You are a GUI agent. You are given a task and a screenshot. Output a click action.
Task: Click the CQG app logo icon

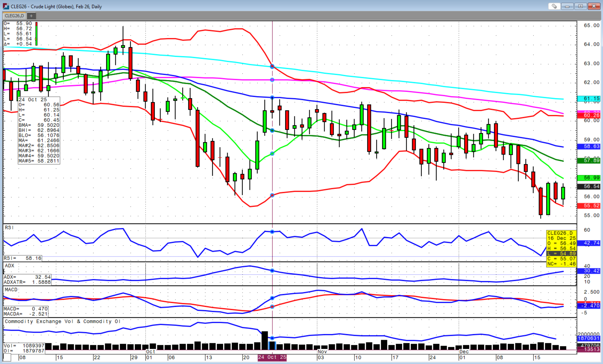click(6, 6)
